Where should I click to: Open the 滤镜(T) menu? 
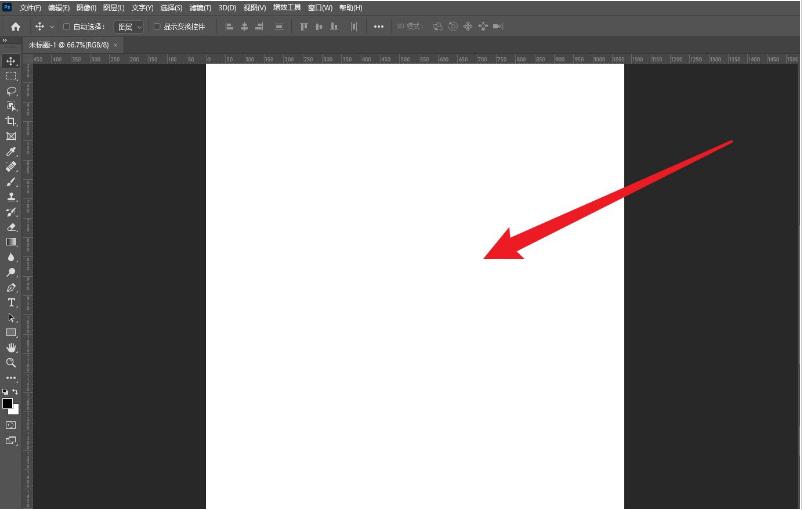click(x=200, y=8)
